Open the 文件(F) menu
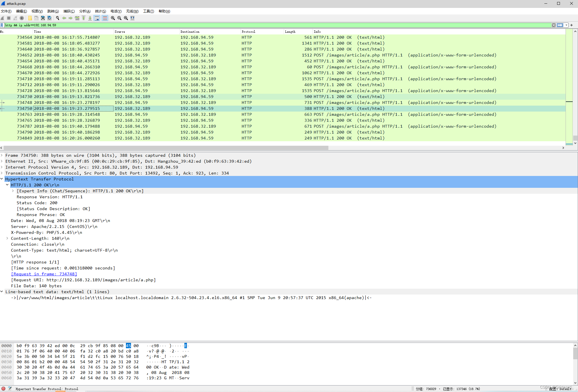 point(6,11)
